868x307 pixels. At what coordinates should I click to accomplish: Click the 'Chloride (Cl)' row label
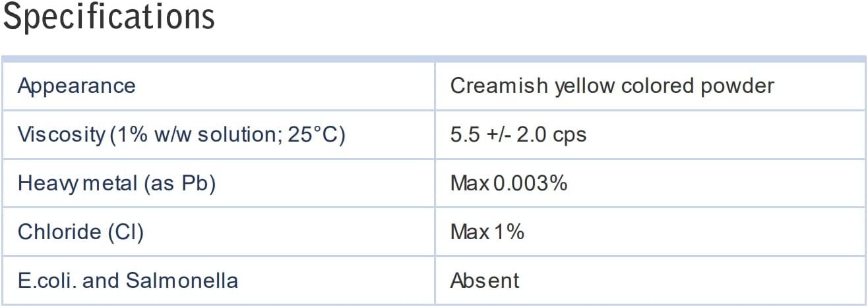click(80, 232)
